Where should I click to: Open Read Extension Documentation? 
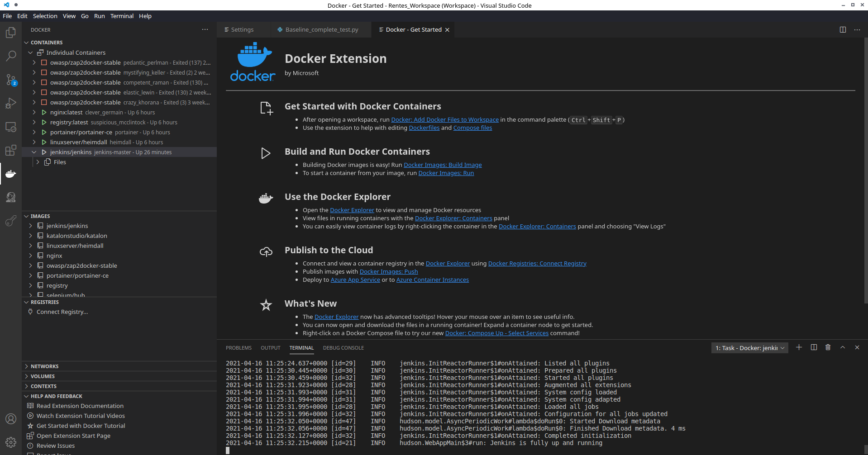point(119,406)
